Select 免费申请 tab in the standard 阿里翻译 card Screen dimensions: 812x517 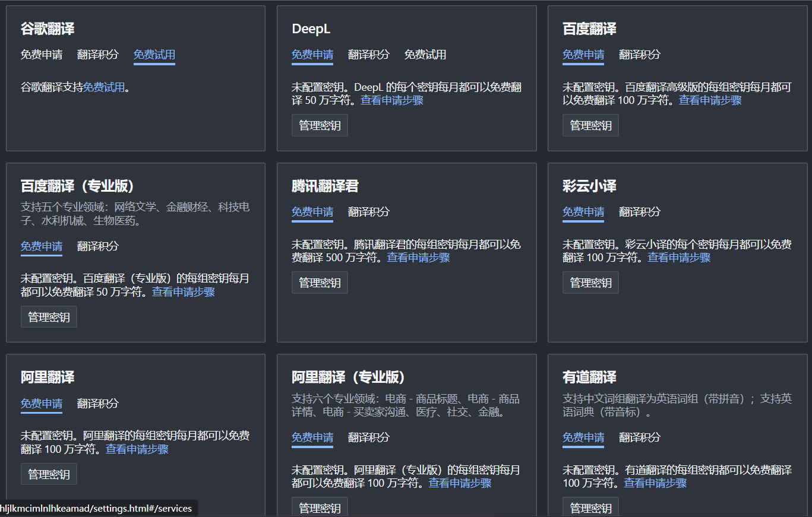42,404
